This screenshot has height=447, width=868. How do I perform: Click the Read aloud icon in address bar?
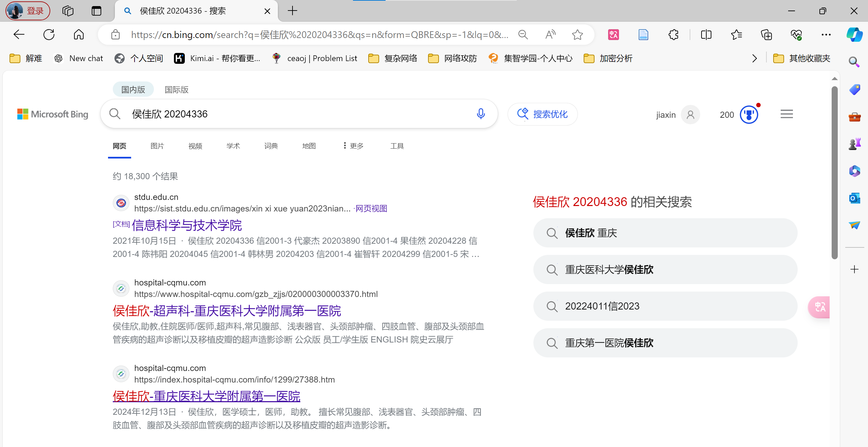(550, 35)
